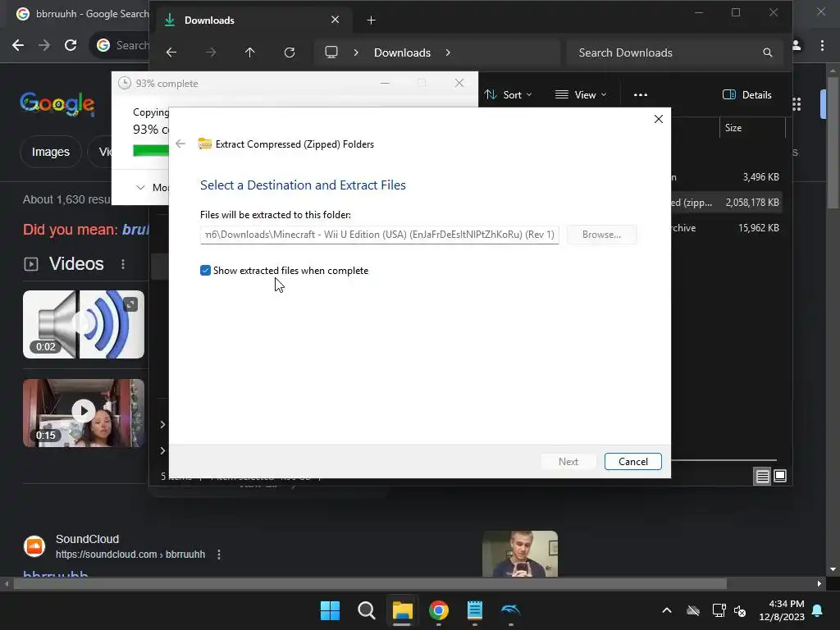Image resolution: width=840 pixels, height=630 pixels.
Task: Open SoundCloud bbrruuhh result link
Action: coord(56,573)
